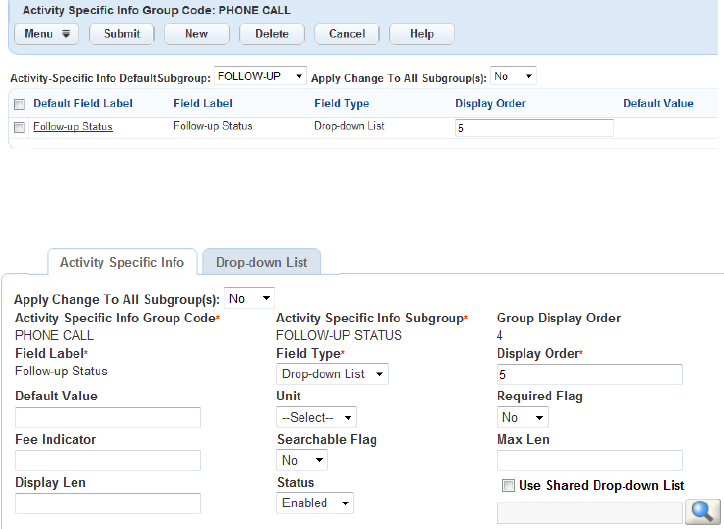Enable Use Shared Drop-down List
Viewport: 724px width, 529px height.
509,486
